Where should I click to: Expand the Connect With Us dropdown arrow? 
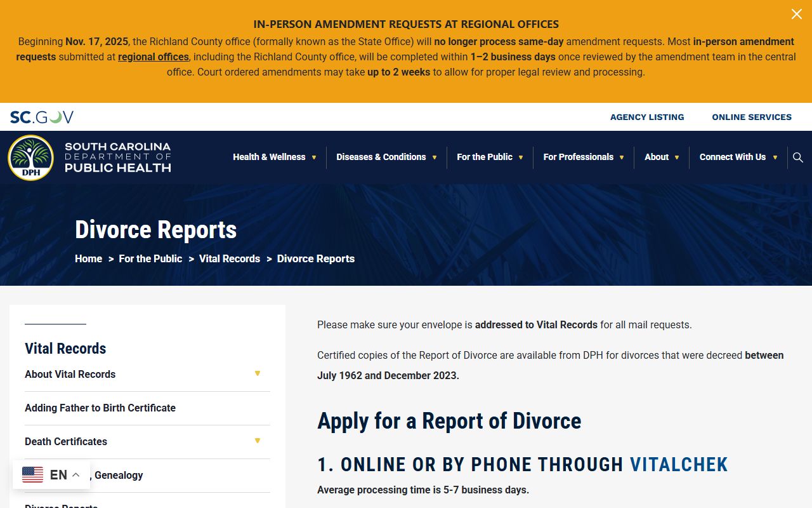775,157
